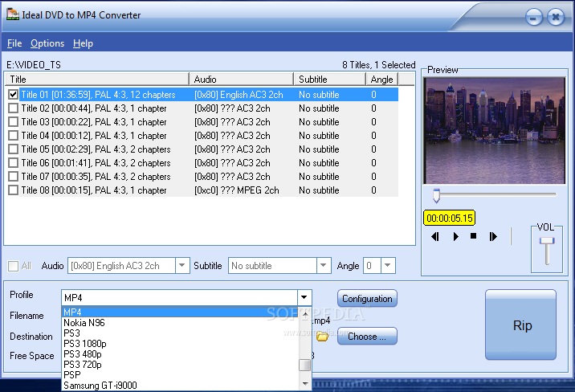Click the profile list scrollbar thumb
The width and height of the screenshot is (575, 392).
304,365
